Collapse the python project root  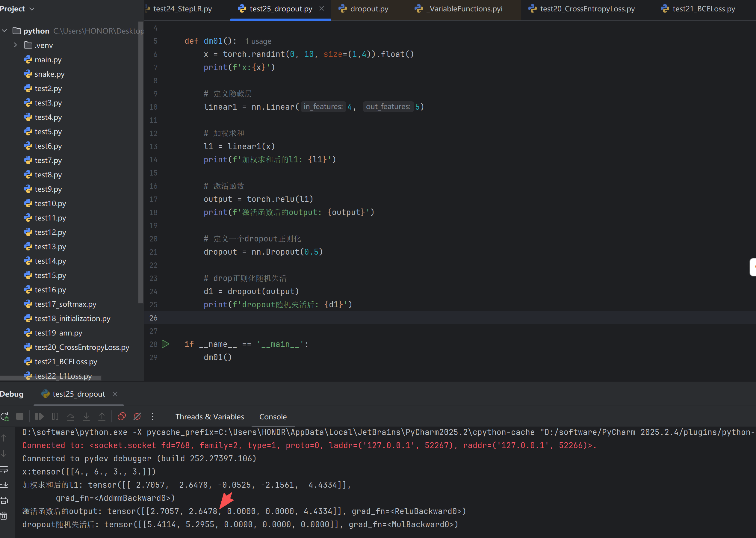pos(4,31)
